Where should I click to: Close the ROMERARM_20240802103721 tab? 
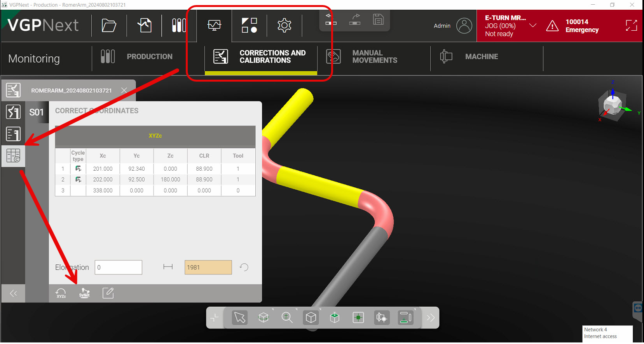(124, 91)
